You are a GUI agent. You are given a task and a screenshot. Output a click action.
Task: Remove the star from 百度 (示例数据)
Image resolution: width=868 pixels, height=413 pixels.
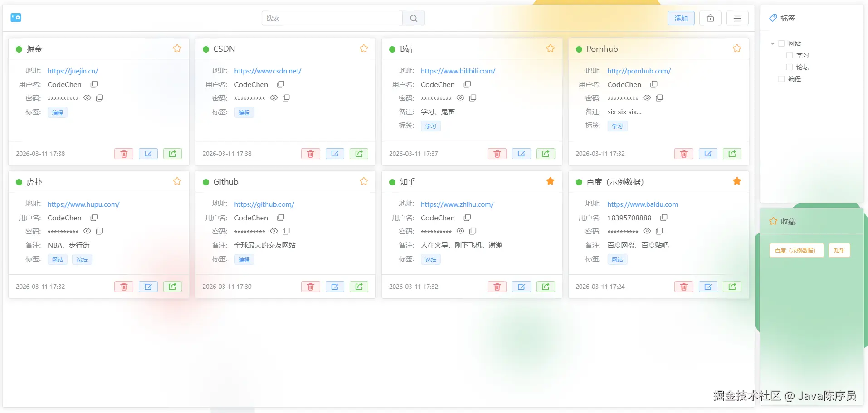coord(737,181)
